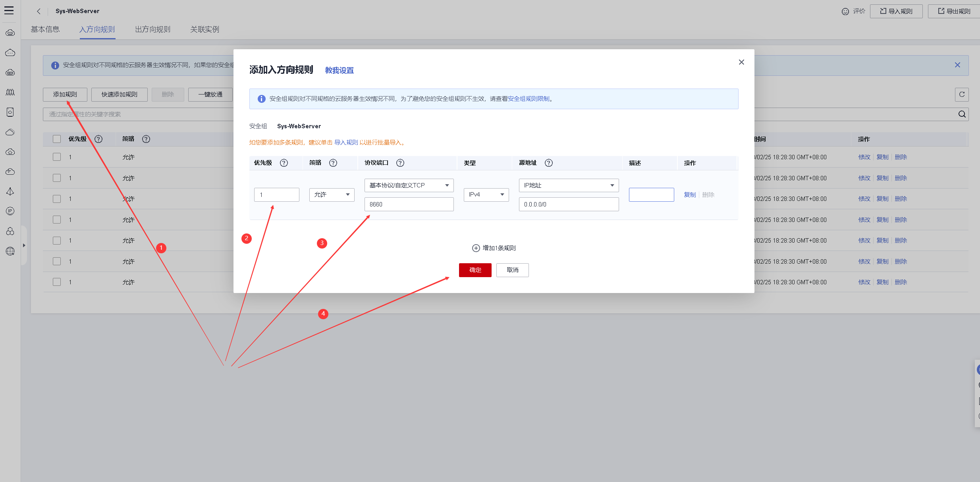Click the search magnifier icon

(x=962, y=114)
